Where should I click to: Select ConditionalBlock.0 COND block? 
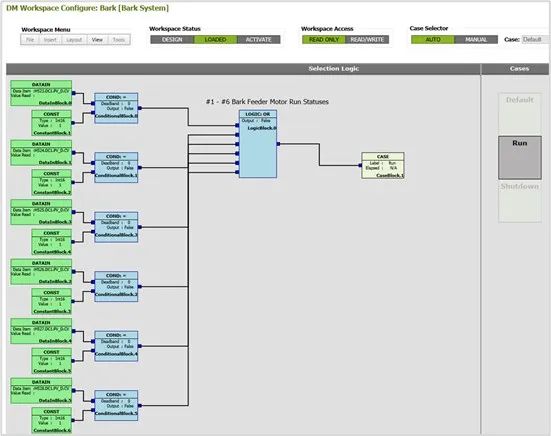click(x=116, y=108)
